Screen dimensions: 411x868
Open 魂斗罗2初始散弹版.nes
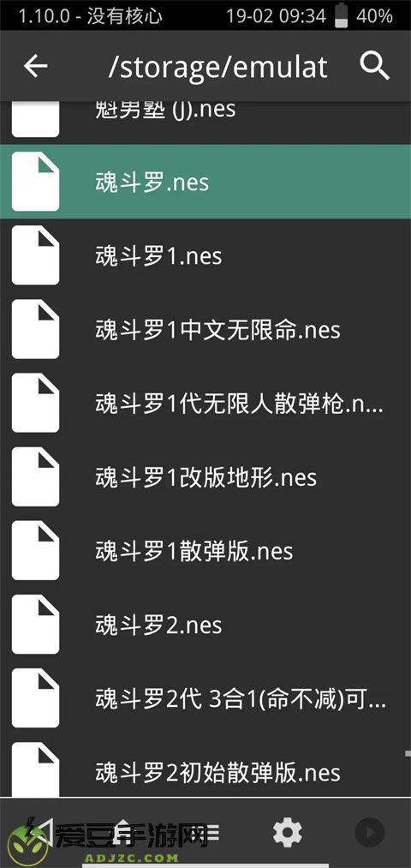click(x=205, y=772)
